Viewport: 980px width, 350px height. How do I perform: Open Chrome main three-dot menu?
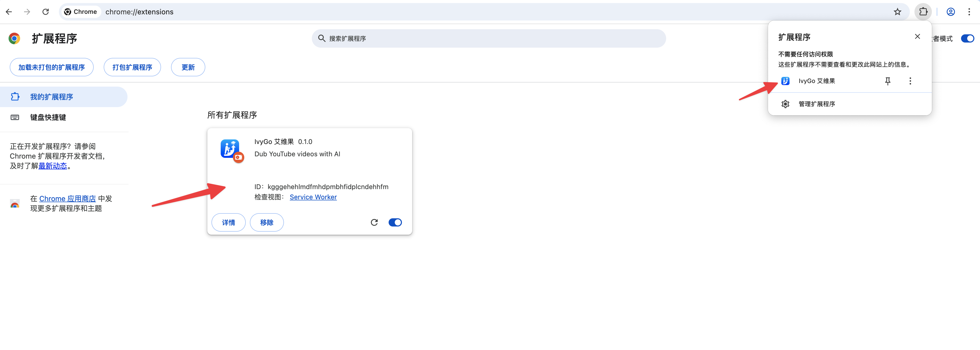[x=969, y=12]
